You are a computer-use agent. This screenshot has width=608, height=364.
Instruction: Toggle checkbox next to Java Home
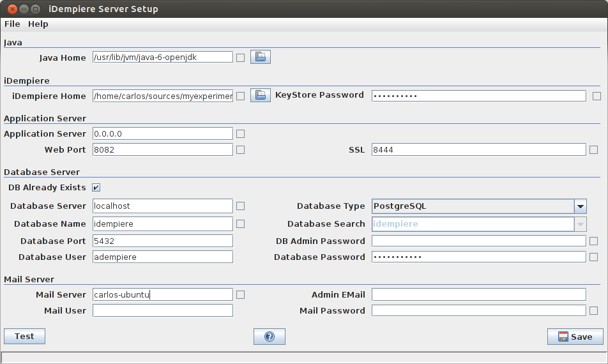[240, 57]
